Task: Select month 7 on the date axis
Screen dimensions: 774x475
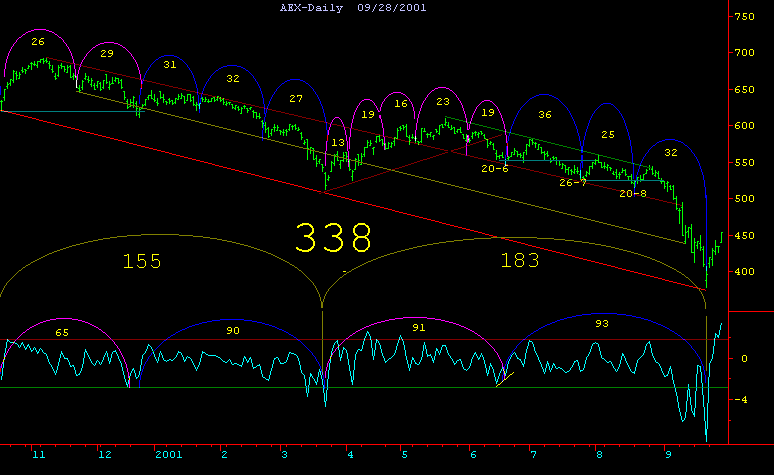Action: (x=534, y=455)
